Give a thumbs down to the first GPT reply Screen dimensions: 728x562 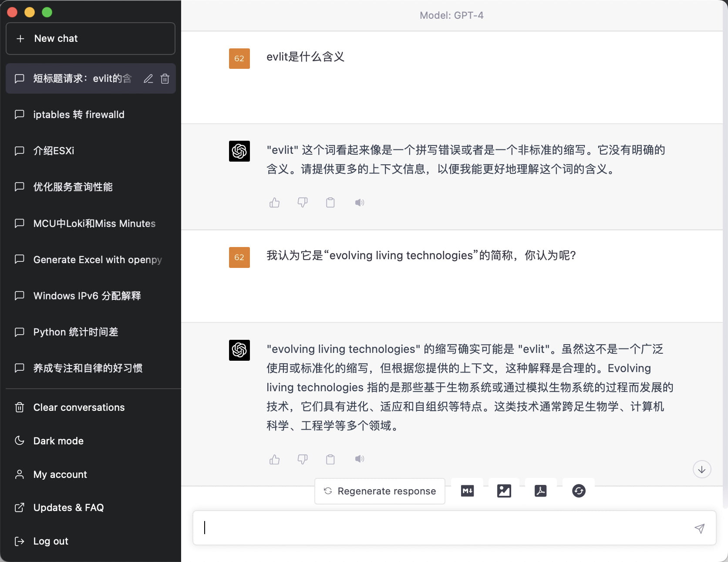(303, 202)
